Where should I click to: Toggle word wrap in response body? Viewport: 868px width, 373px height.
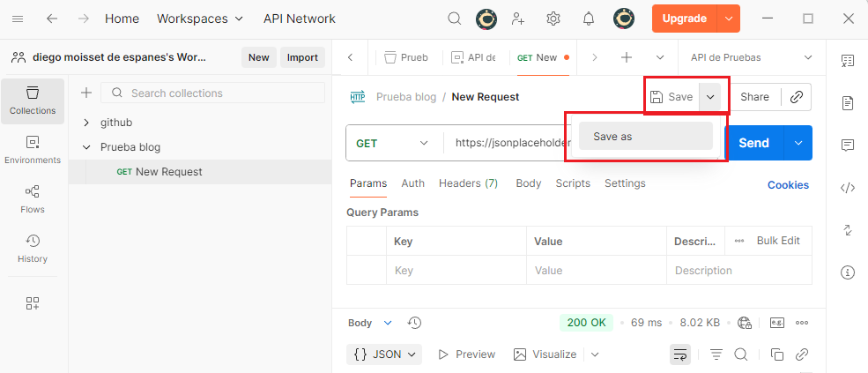pos(680,354)
